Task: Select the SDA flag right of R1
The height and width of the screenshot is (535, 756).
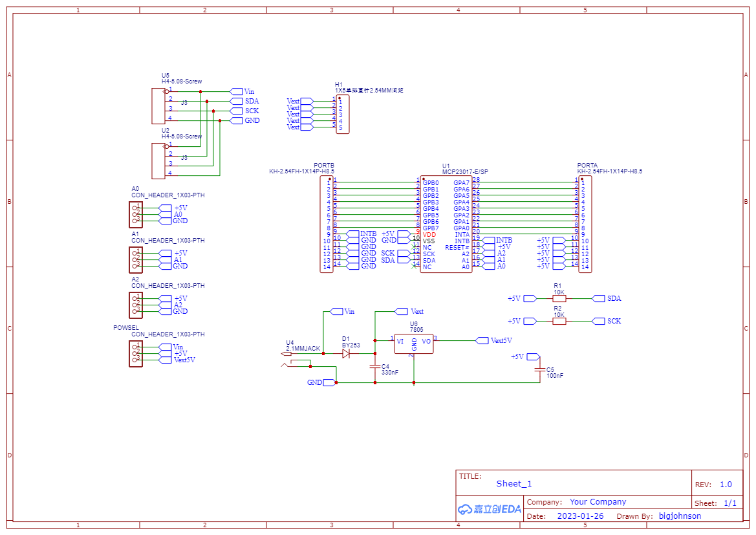Action: pos(598,299)
